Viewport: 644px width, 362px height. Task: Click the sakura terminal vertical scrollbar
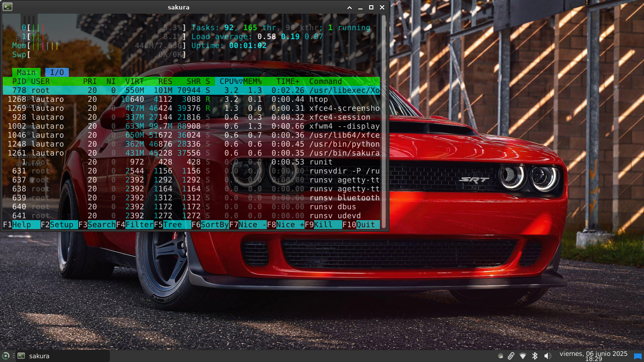click(384, 122)
